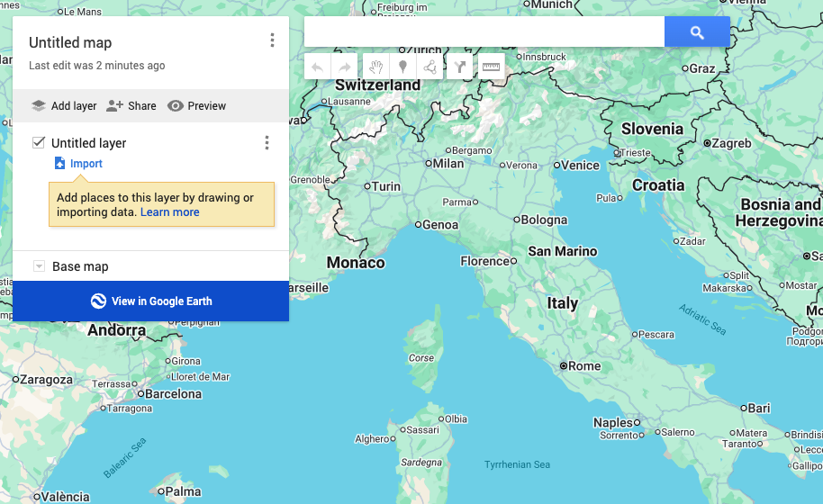Viewport: 823px width, 504px height.
Task: Toggle the Untitled layer visibility checkbox
Action: tap(39, 143)
